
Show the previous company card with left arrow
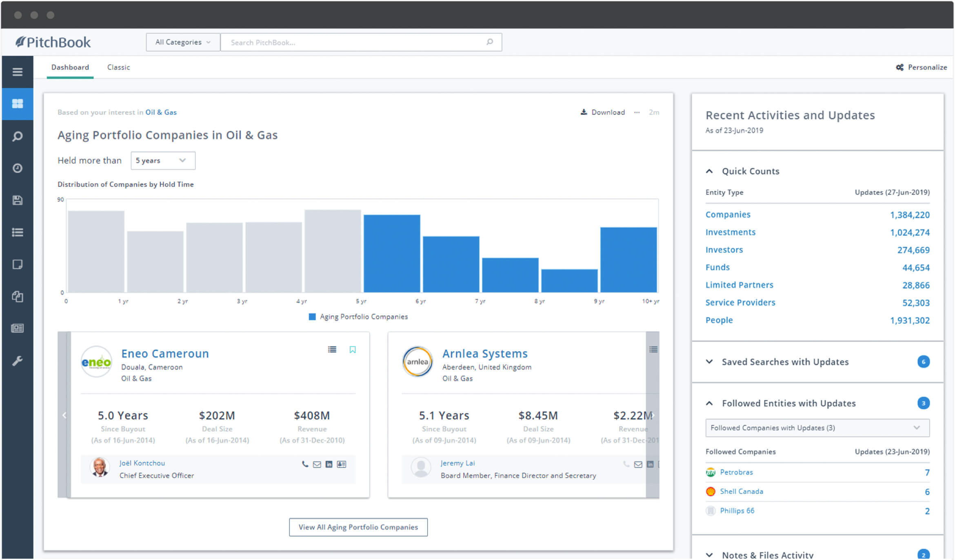tap(64, 415)
